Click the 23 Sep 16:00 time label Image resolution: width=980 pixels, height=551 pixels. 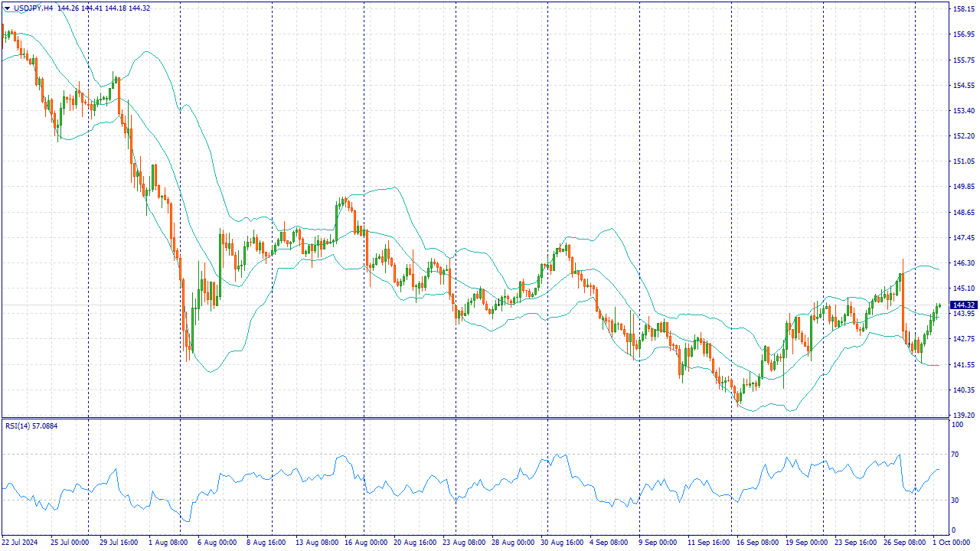pos(856,542)
